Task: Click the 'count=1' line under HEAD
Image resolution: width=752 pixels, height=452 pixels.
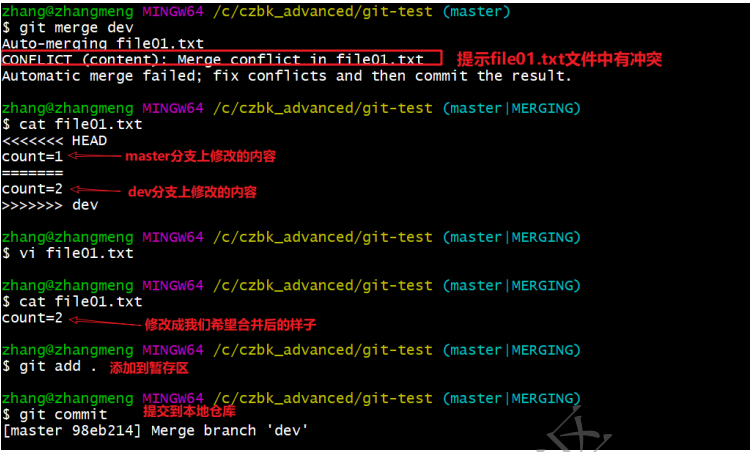Action: [32, 156]
